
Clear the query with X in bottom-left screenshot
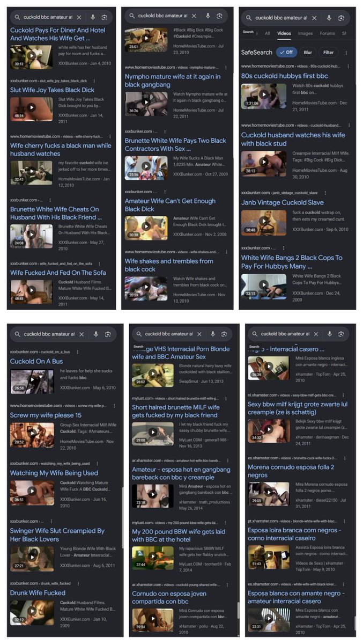click(x=82, y=334)
